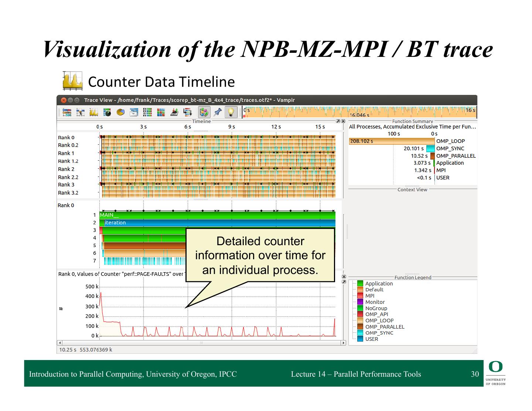Screen dimensions: 532x411
Task: Click the OMP_LOOP bar showing 208.102 s
Action: (392, 141)
